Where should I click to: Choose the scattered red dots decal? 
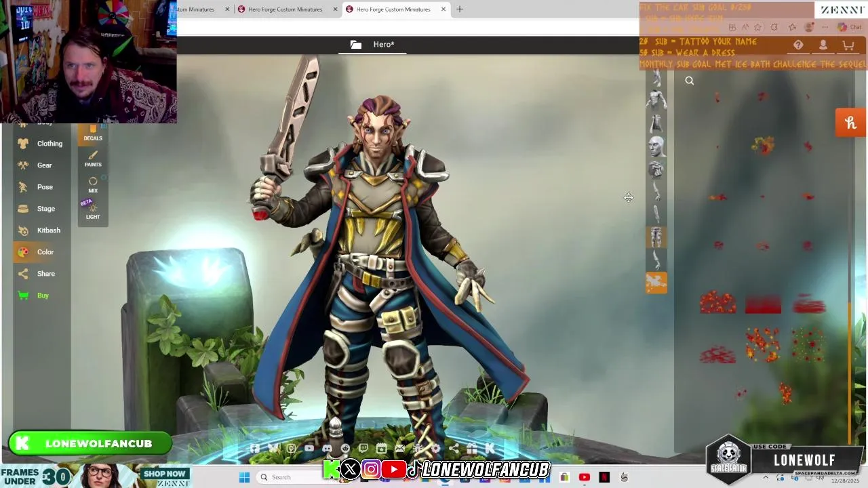(808, 344)
